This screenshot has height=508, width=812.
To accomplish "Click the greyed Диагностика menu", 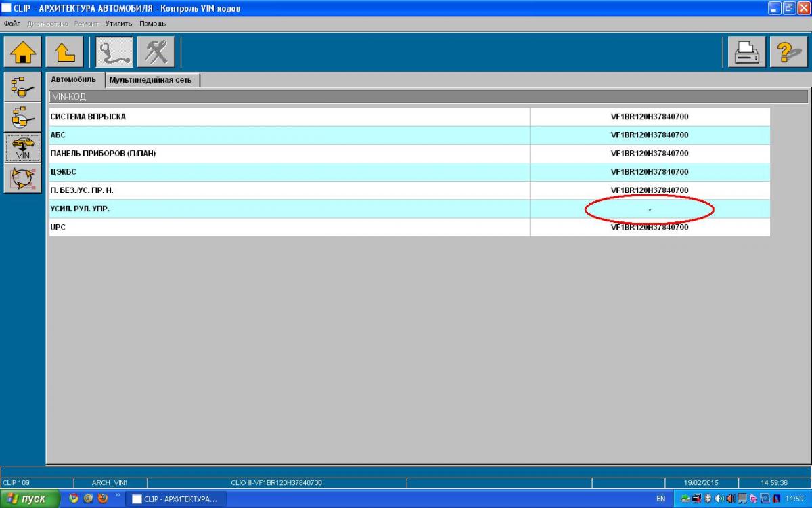I will tap(47, 24).
